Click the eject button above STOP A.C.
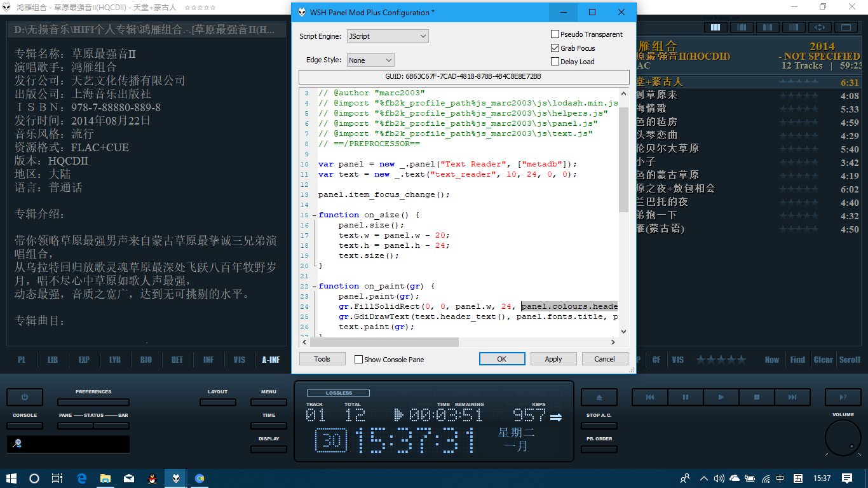 click(599, 397)
